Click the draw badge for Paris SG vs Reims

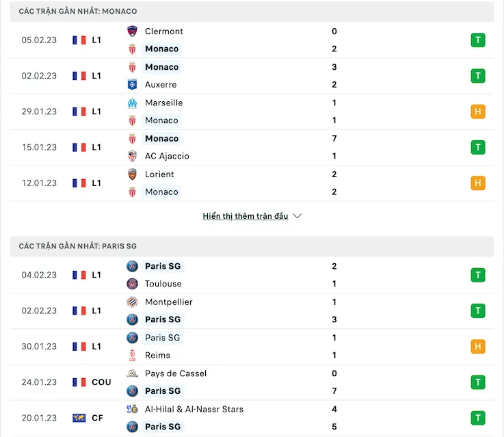478,347
